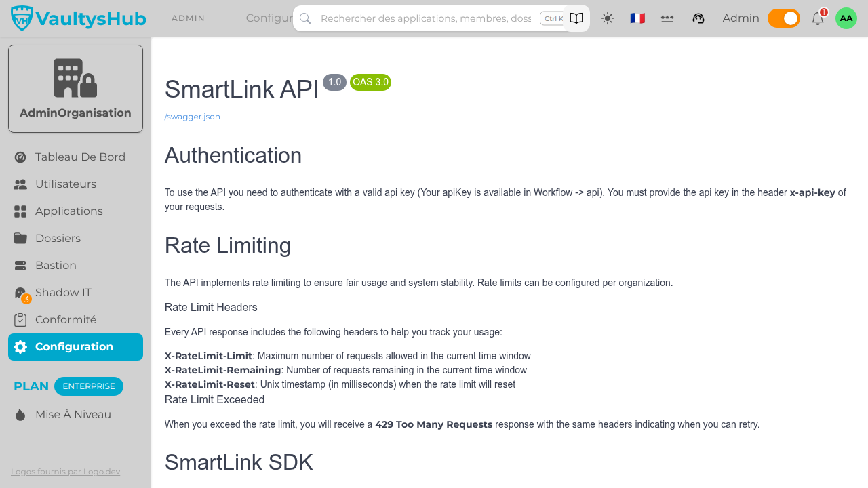Click the X-RateLimit-Reset text
The image size is (868, 488).
click(210, 384)
